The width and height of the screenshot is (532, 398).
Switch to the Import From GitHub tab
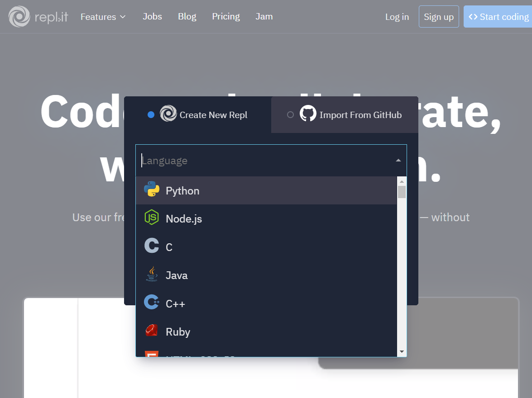click(345, 114)
